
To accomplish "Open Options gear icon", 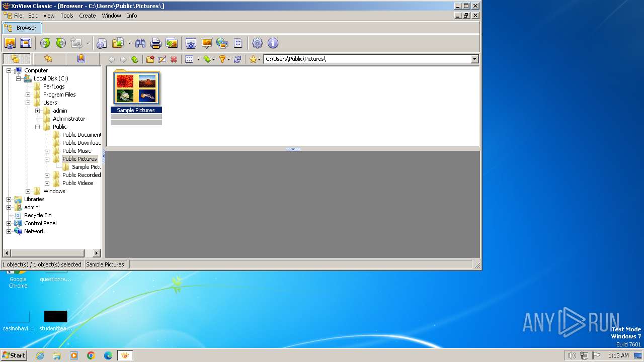I will click(x=257, y=43).
